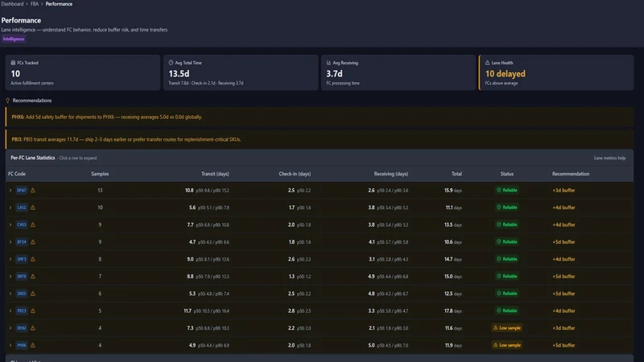Screen dimensions: 644x362
Task: Expand the SBD1 lane row chevron
Action: (10, 294)
